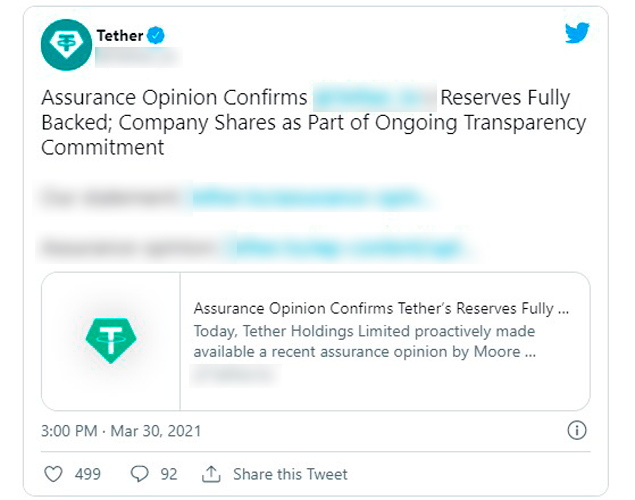Open the blurred statement link
635x500 pixels.
(312, 198)
